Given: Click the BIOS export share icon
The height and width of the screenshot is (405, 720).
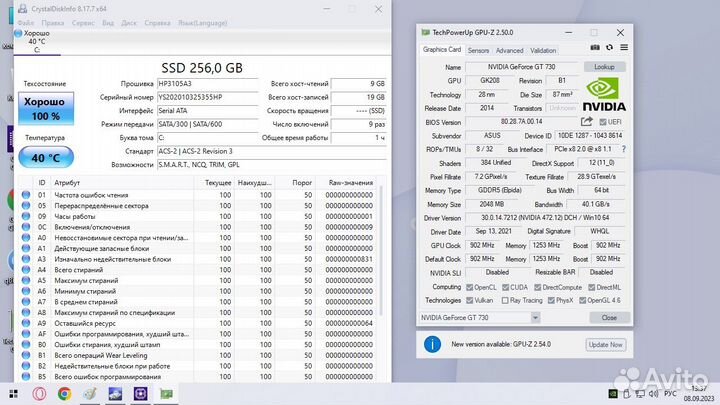Looking at the screenshot, I should point(586,121).
